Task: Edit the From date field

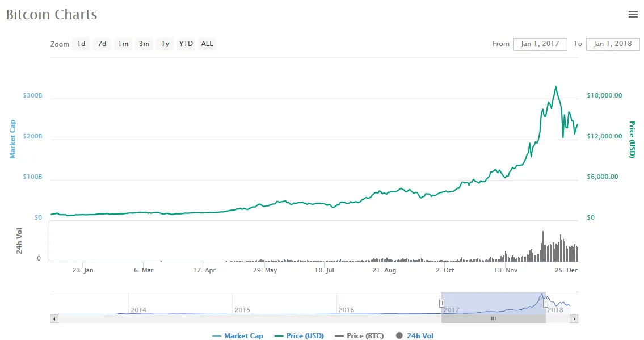Action: tap(540, 44)
